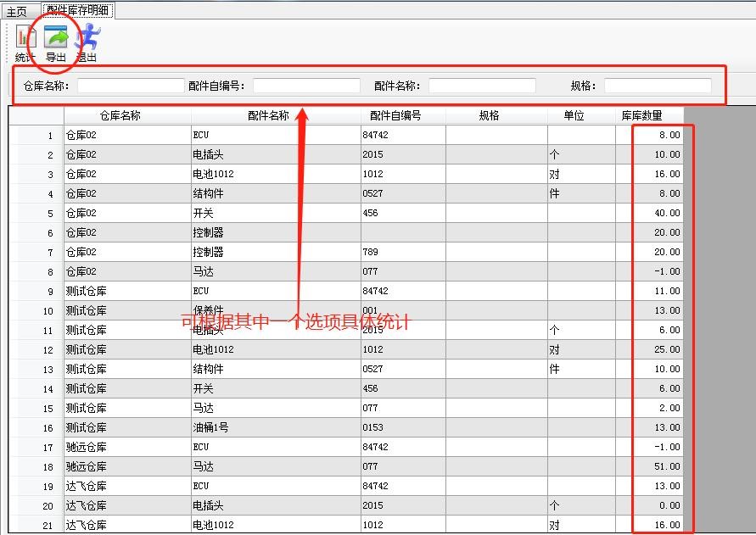Select 结构件 cell in row 4
The width and height of the screenshot is (756, 535).
pyautogui.click(x=276, y=194)
